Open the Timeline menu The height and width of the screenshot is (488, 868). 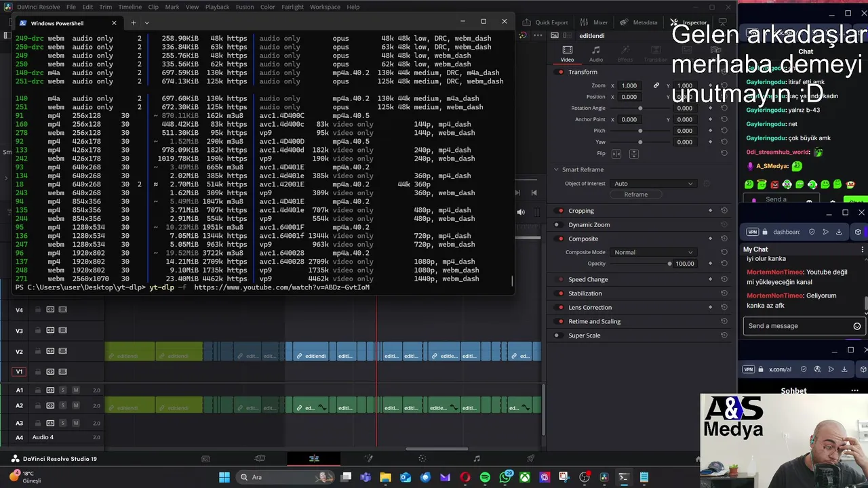(130, 7)
